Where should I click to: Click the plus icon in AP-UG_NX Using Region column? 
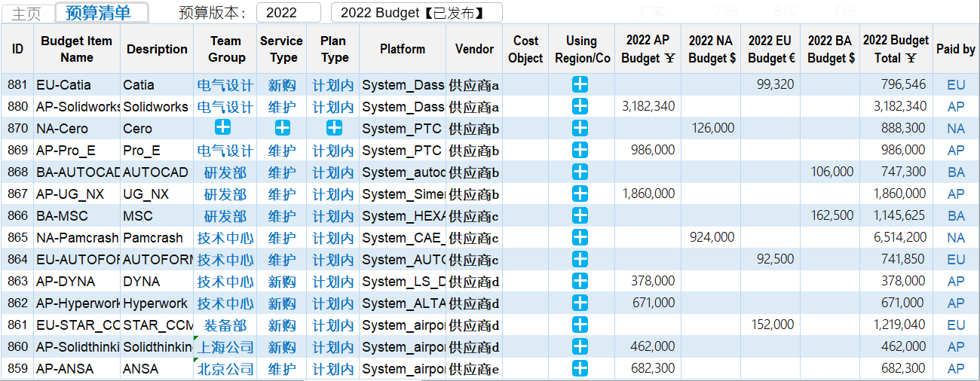click(x=580, y=194)
